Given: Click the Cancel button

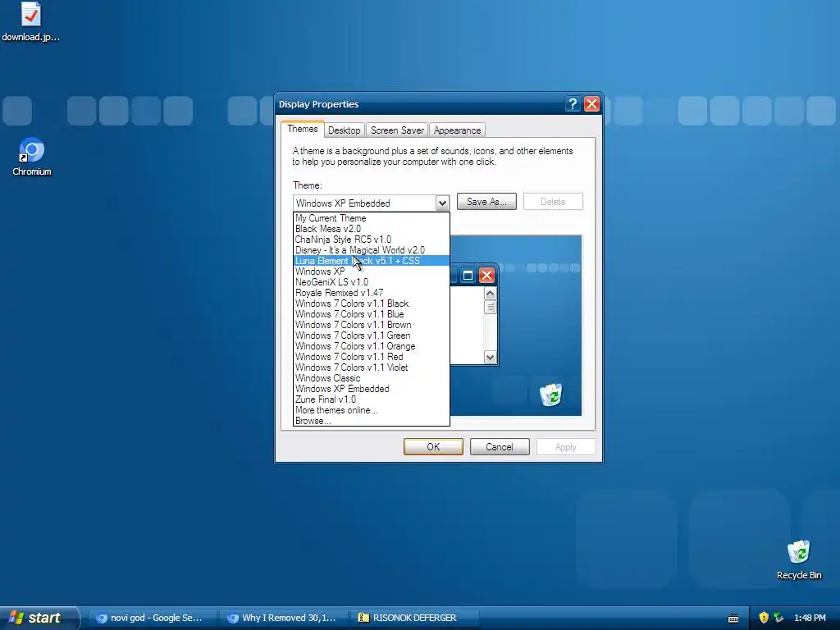Looking at the screenshot, I should pos(500,447).
